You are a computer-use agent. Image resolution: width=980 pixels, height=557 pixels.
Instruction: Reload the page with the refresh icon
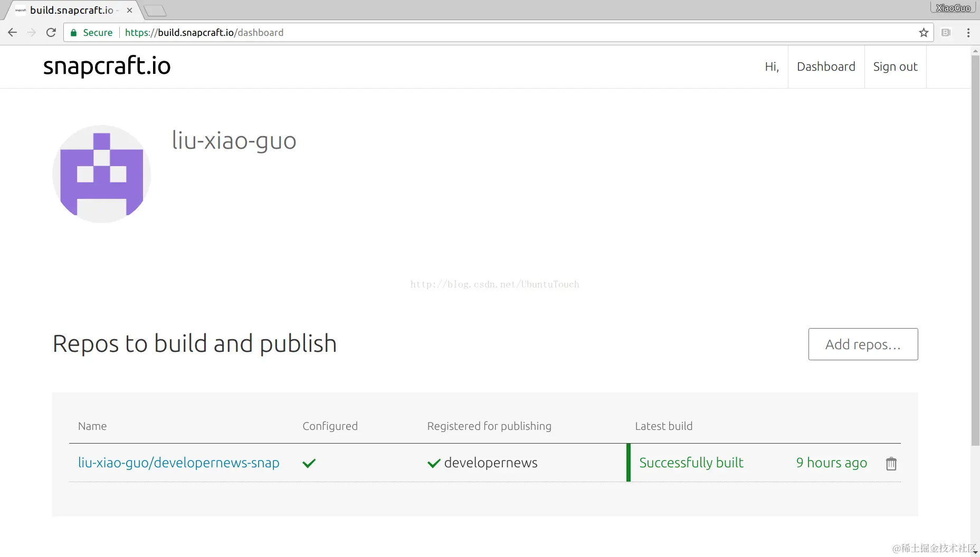51,33
